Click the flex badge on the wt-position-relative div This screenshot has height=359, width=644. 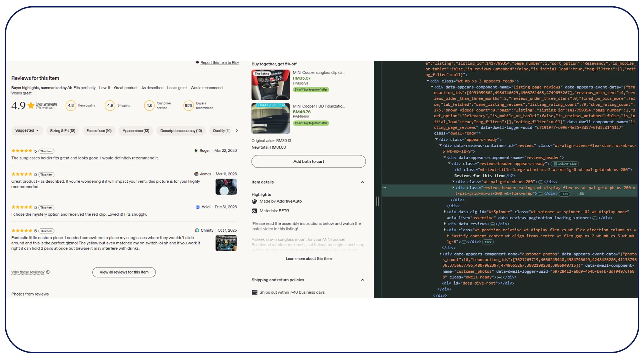[488, 242]
